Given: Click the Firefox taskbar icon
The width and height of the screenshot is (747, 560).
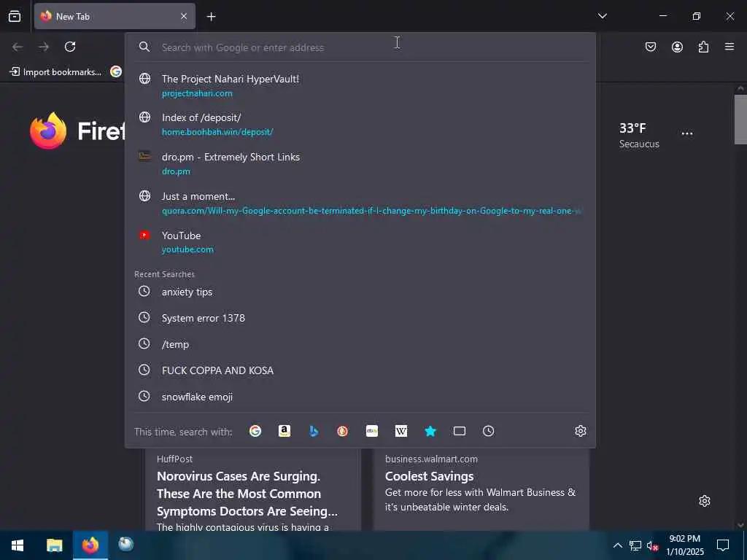Looking at the screenshot, I should pyautogui.click(x=90, y=545).
